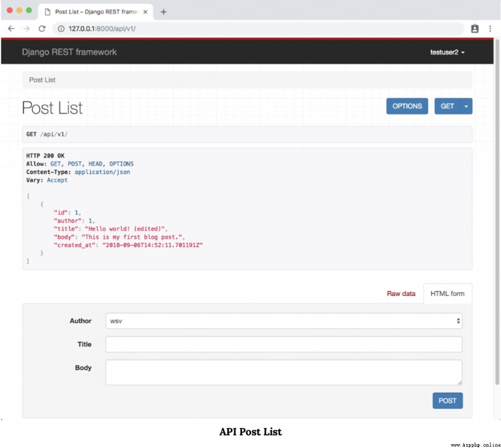Reload the page with the refresh icon
501x448 pixels.
coord(42,29)
